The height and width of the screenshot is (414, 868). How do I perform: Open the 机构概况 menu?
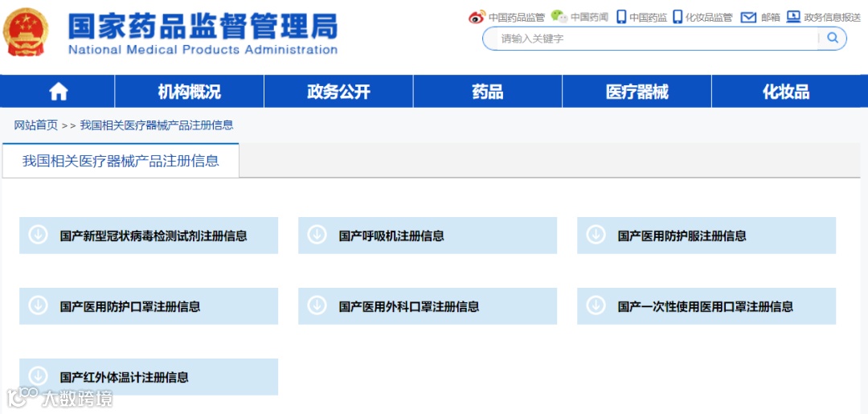190,92
